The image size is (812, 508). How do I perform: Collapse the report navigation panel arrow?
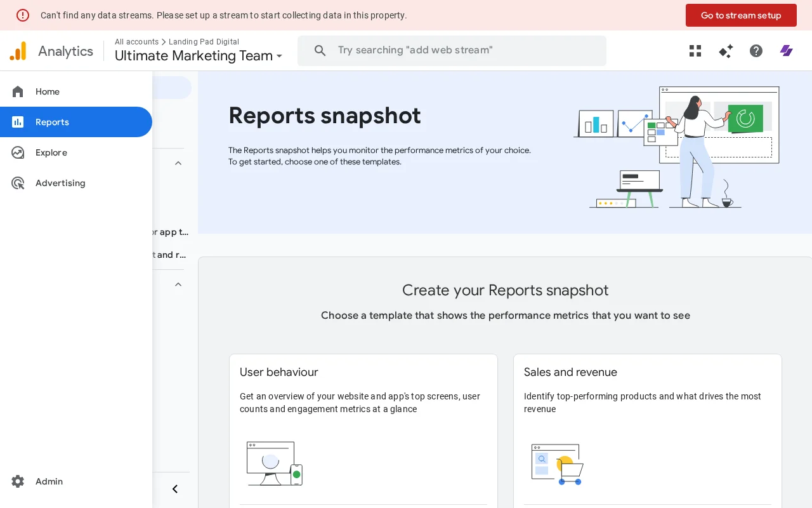(x=175, y=489)
